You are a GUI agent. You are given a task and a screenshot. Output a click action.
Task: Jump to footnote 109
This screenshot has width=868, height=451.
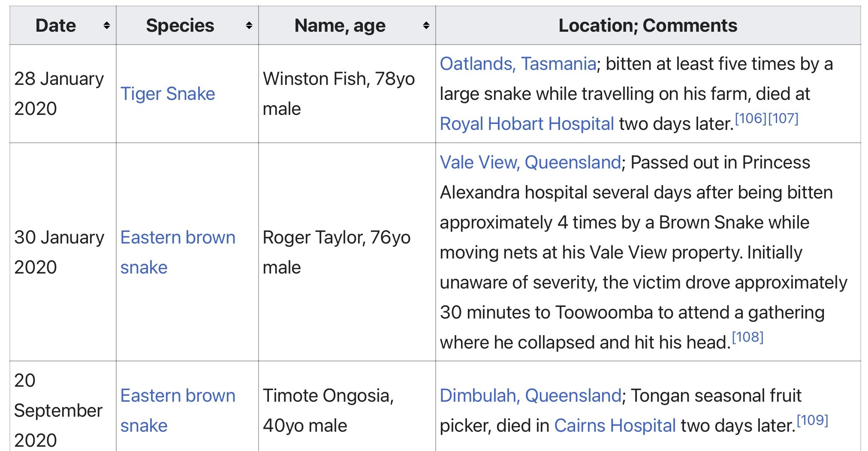(x=812, y=420)
